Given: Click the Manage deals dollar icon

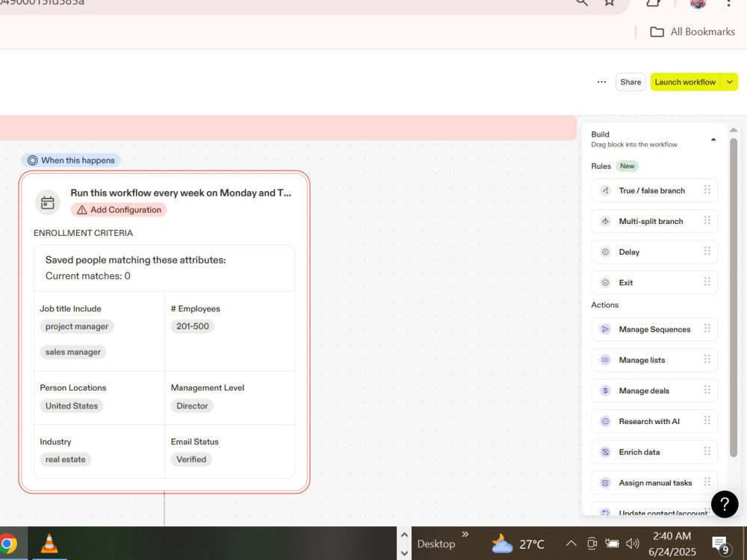Looking at the screenshot, I should tap(605, 391).
